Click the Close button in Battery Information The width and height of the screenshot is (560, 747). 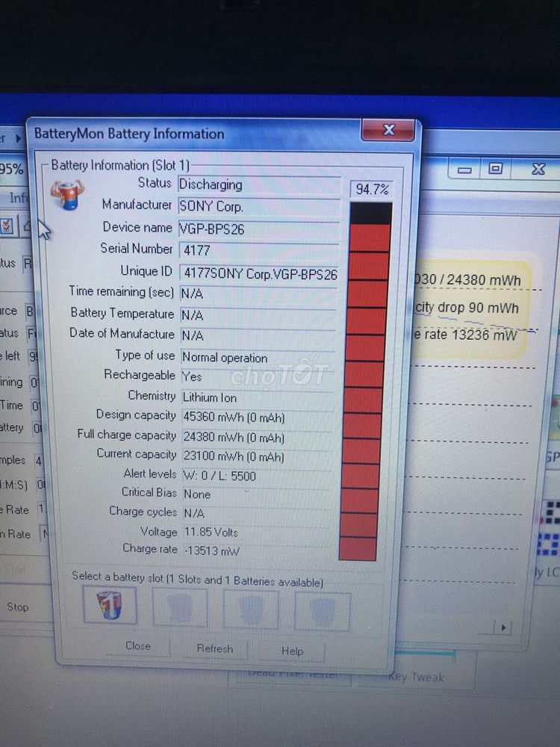(138, 646)
